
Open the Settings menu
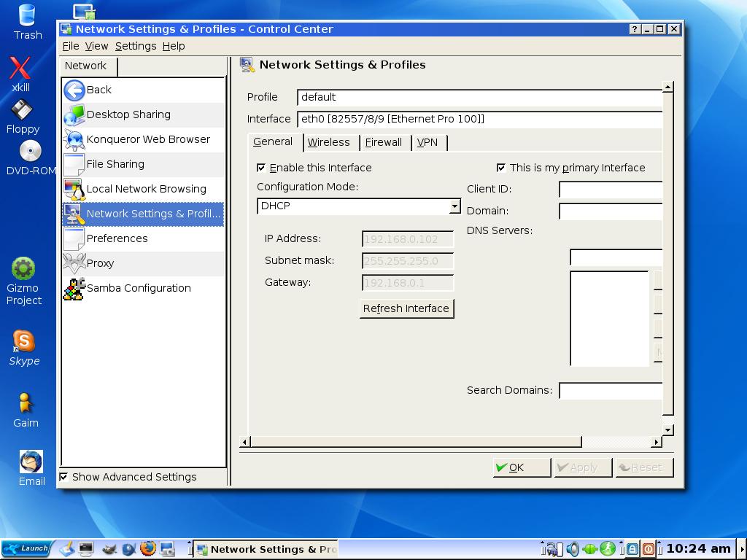click(x=135, y=46)
